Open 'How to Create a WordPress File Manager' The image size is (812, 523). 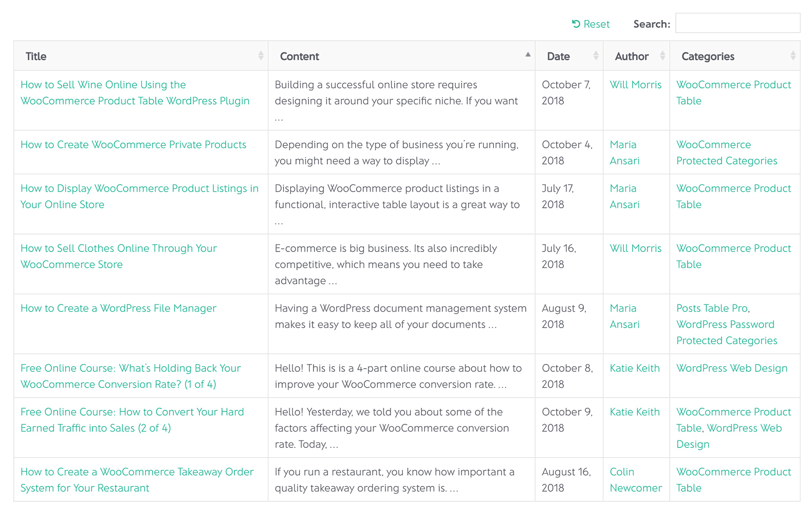[119, 308]
